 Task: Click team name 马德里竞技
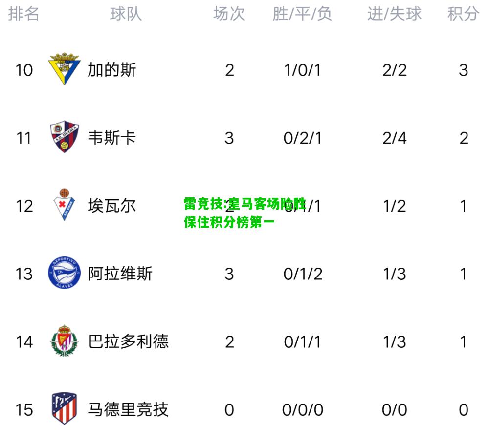click(128, 409)
